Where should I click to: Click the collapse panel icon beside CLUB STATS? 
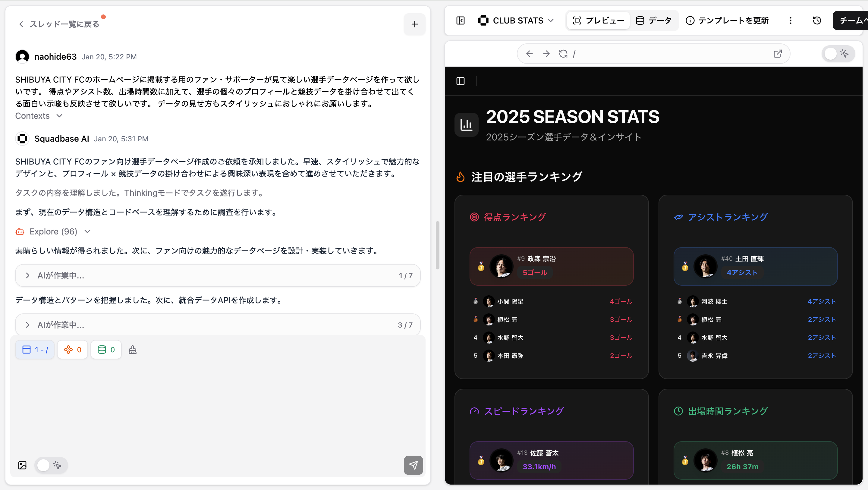click(x=460, y=20)
